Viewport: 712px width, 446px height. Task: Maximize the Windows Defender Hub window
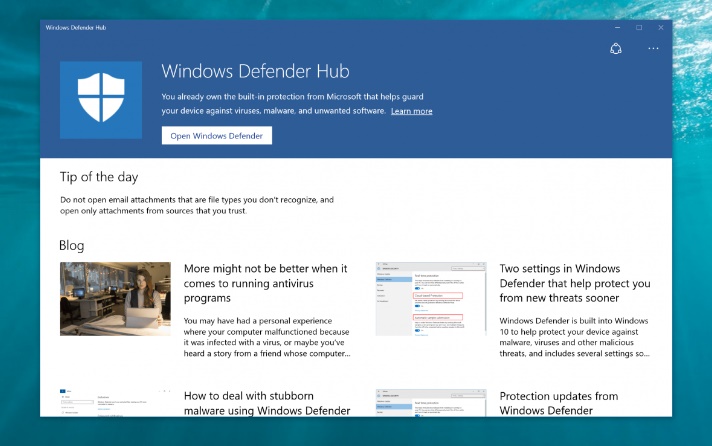point(639,27)
